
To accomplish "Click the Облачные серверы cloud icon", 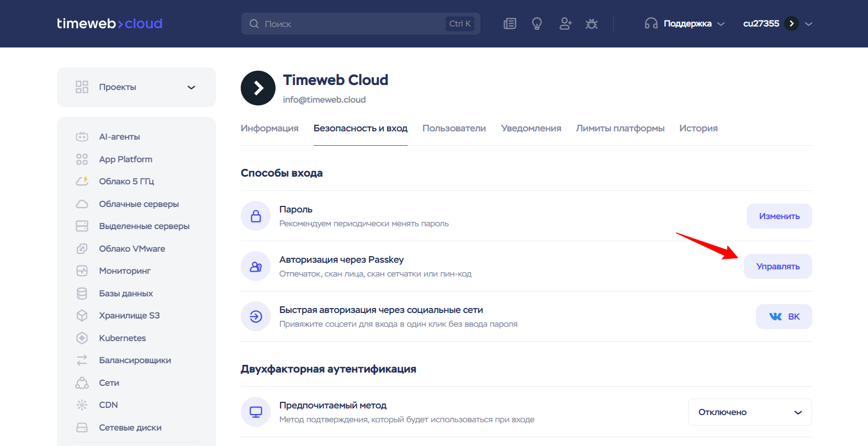I will click(x=82, y=204).
